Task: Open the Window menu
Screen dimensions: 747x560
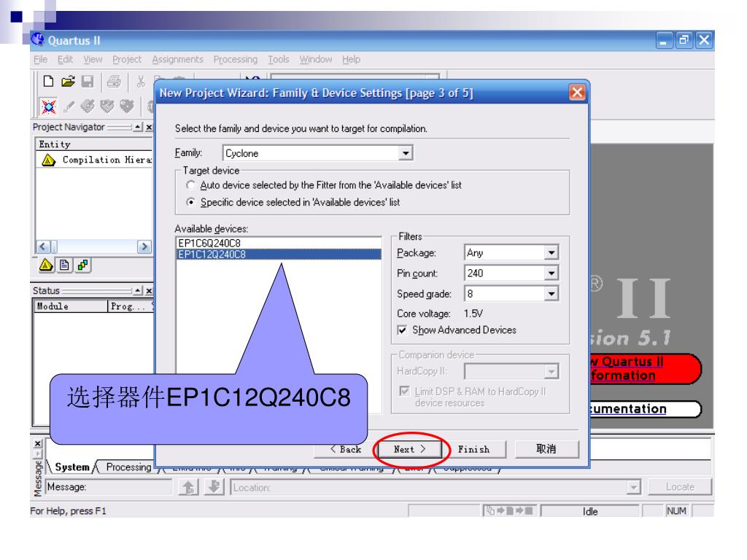Action: point(315,59)
